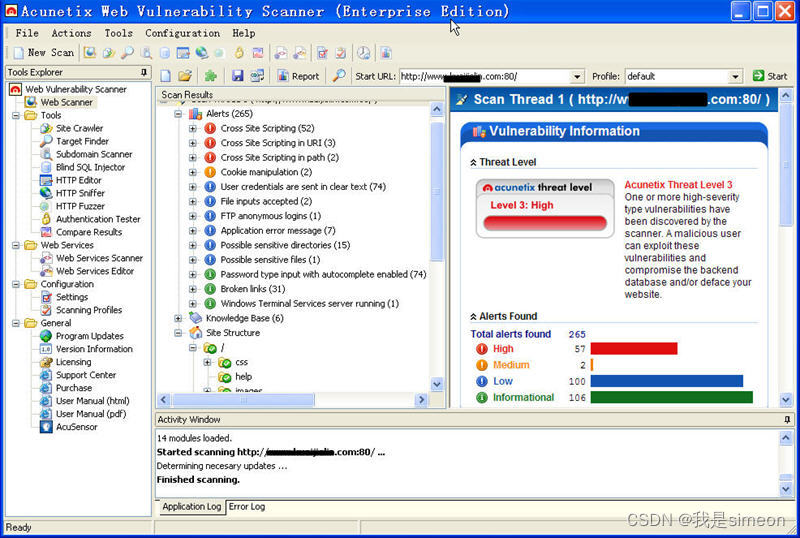The height and width of the screenshot is (538, 800).
Task: Open HTTP Editor toolbar icon
Action: 183,53
